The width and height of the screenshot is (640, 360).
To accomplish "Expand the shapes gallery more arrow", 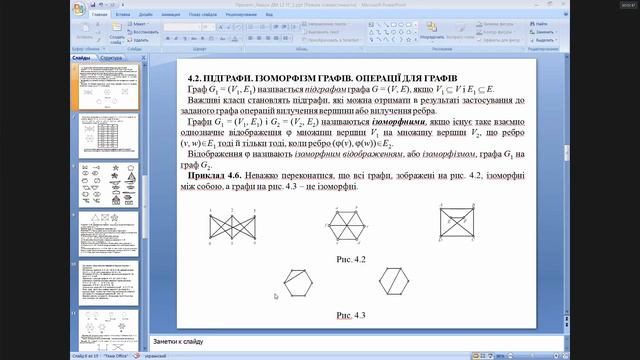I will click(x=416, y=40).
